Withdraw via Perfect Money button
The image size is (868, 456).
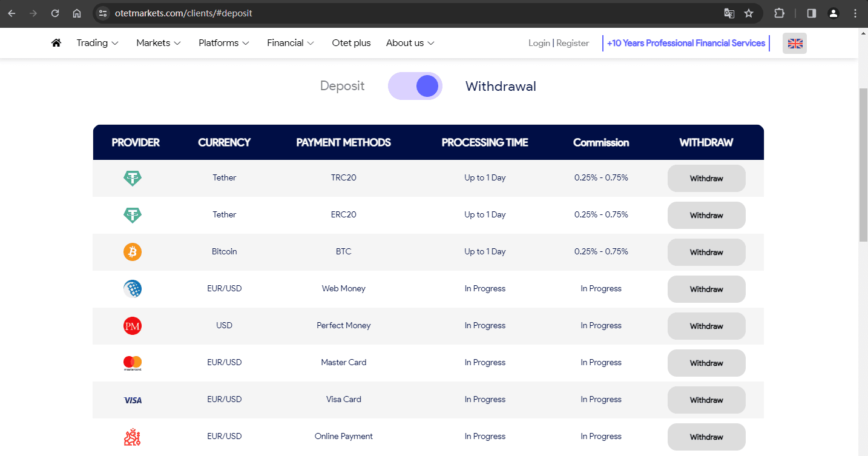pos(706,326)
